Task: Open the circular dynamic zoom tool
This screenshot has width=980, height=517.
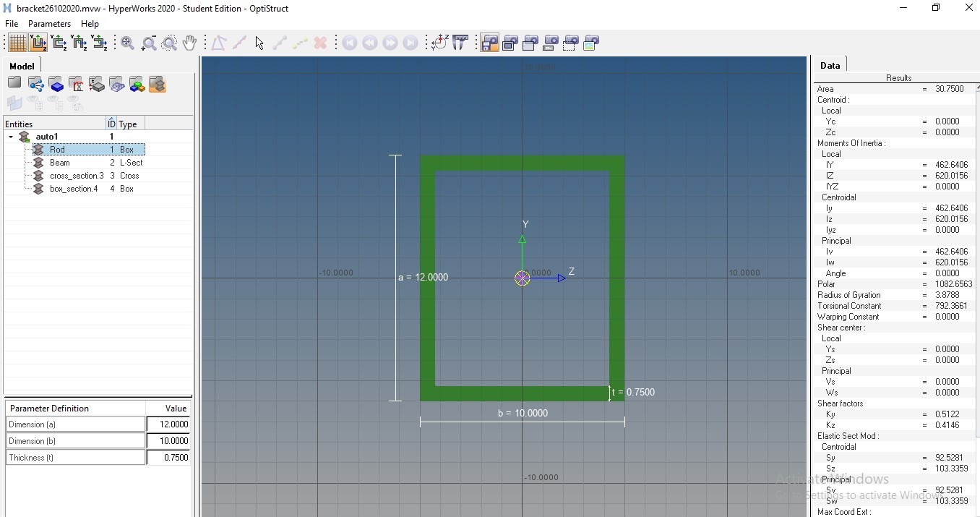Action: point(168,43)
